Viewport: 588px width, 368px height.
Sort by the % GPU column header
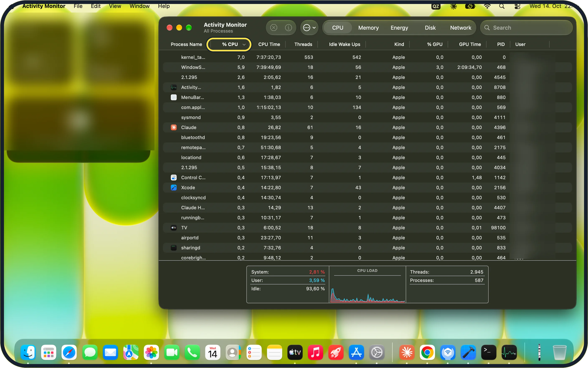[x=435, y=44]
